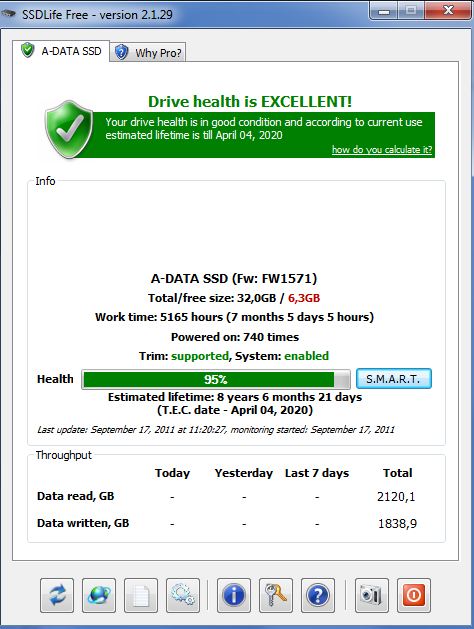Click the refresh arrows toolbar icon
Image resolution: width=474 pixels, height=629 pixels.
coord(57,595)
